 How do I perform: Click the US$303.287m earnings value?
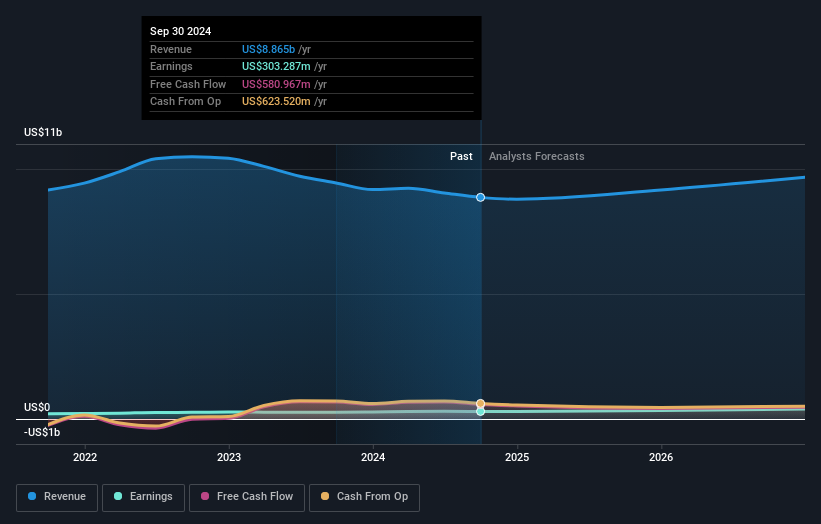pyautogui.click(x=276, y=66)
